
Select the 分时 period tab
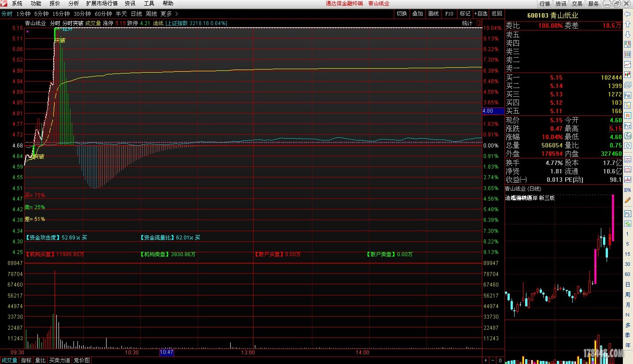pos(7,14)
